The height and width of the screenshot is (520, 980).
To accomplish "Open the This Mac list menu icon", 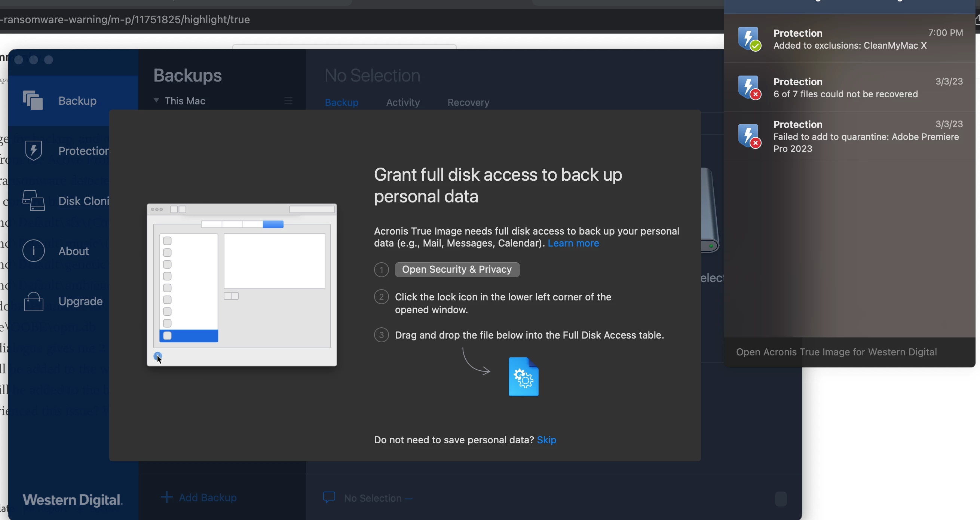I will pos(288,101).
